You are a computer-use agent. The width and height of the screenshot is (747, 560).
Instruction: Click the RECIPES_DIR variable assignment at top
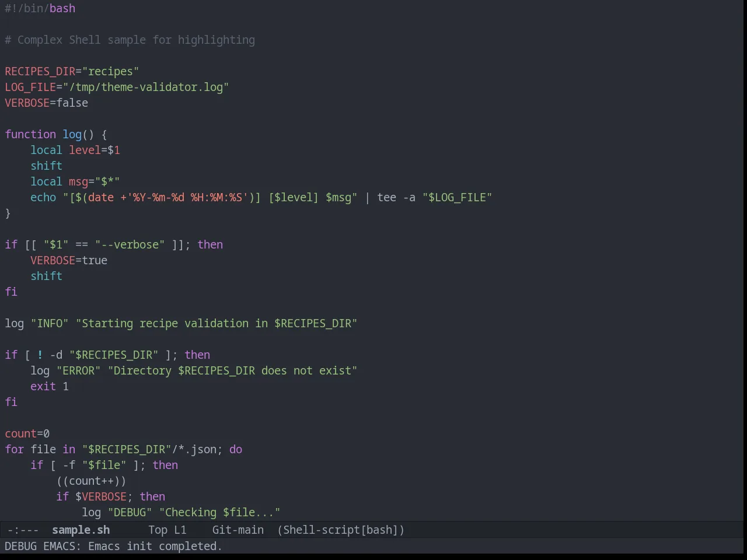[x=72, y=71]
